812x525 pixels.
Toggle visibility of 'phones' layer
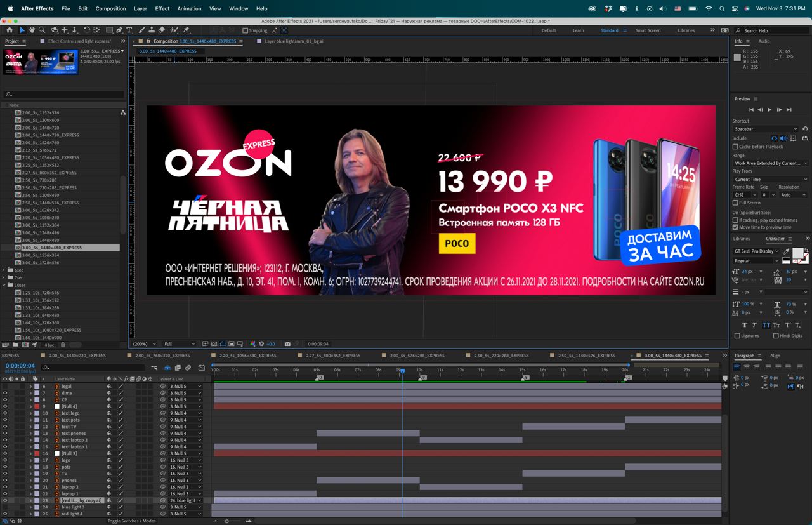click(5, 481)
